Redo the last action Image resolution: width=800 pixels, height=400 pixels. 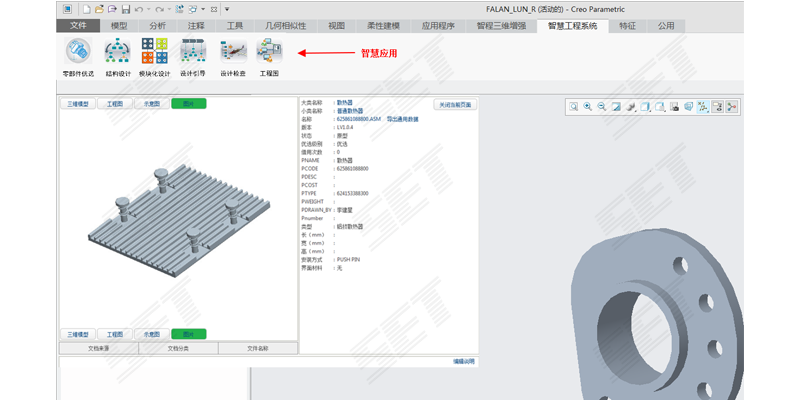(x=159, y=9)
